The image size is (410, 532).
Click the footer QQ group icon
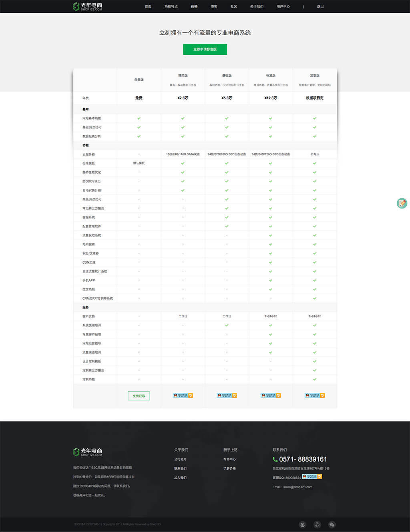(x=303, y=524)
